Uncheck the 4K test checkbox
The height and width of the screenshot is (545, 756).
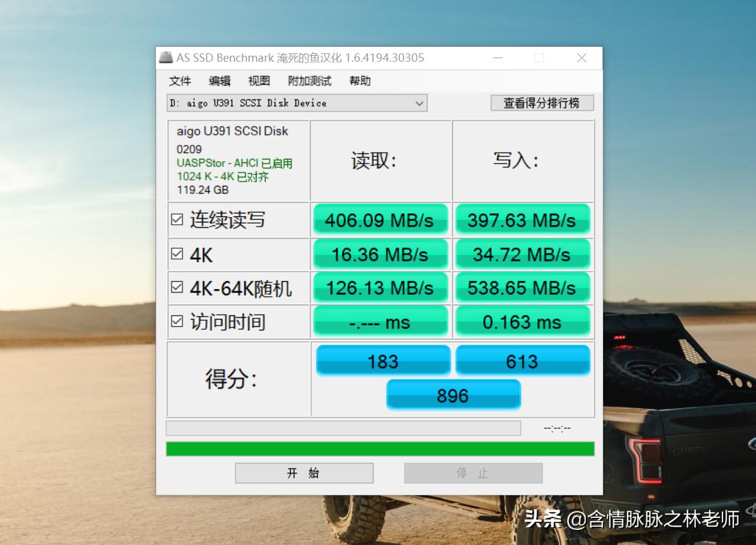tap(176, 254)
